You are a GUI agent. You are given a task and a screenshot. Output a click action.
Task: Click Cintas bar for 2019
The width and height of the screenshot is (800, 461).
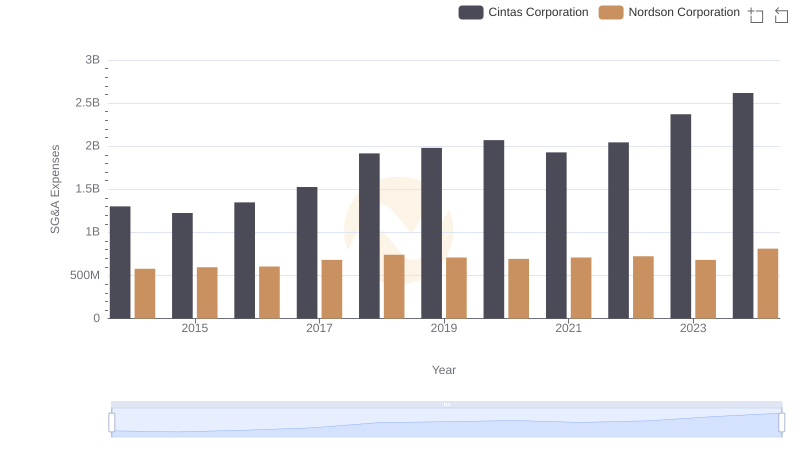(x=432, y=233)
